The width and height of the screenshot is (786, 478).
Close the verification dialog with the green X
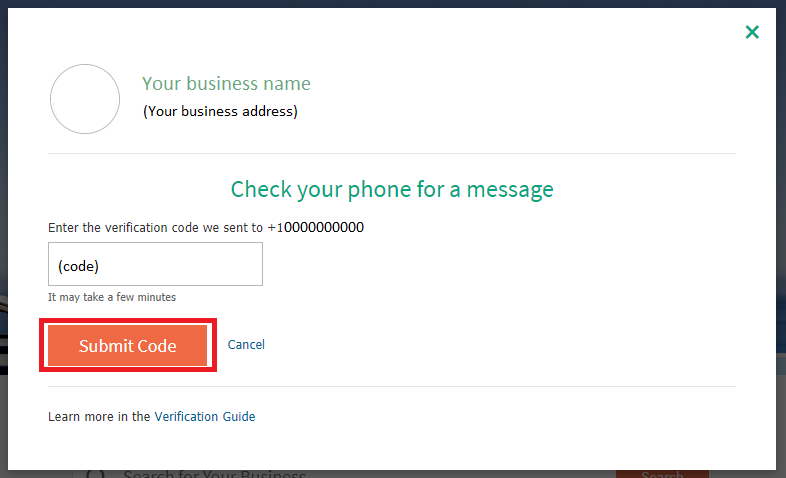coord(752,32)
